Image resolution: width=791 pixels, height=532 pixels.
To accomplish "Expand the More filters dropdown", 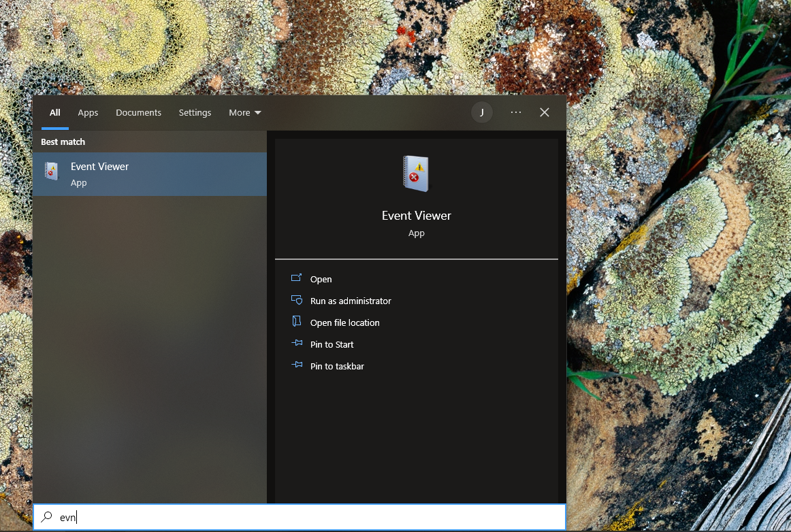I will (244, 112).
